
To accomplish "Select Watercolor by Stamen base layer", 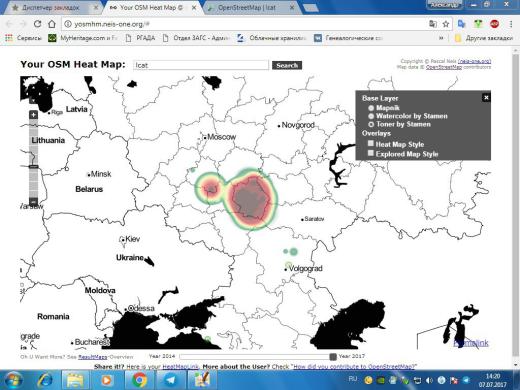I will pos(371,116).
